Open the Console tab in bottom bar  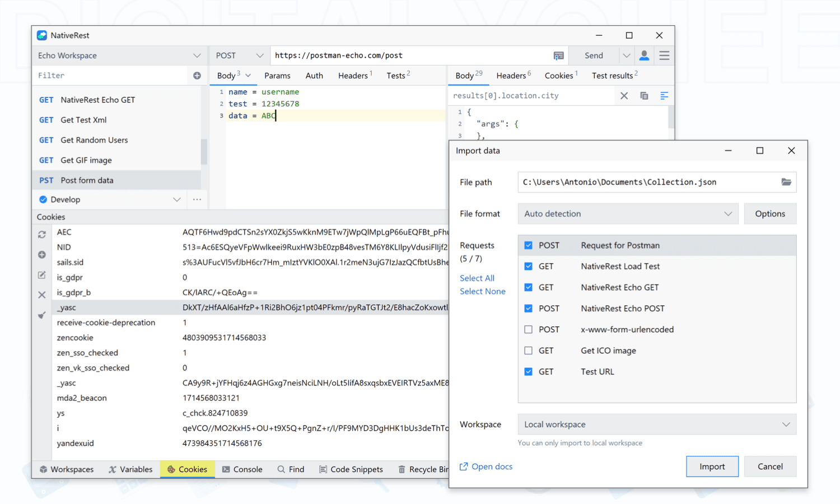pyautogui.click(x=242, y=469)
